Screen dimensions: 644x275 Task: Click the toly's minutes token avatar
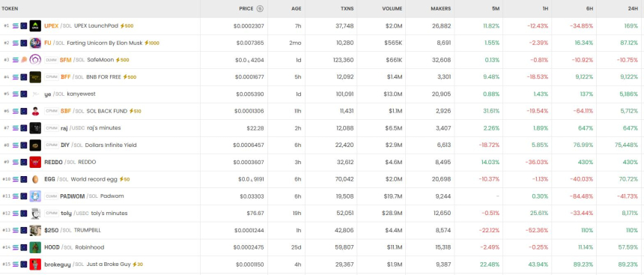[35, 214]
